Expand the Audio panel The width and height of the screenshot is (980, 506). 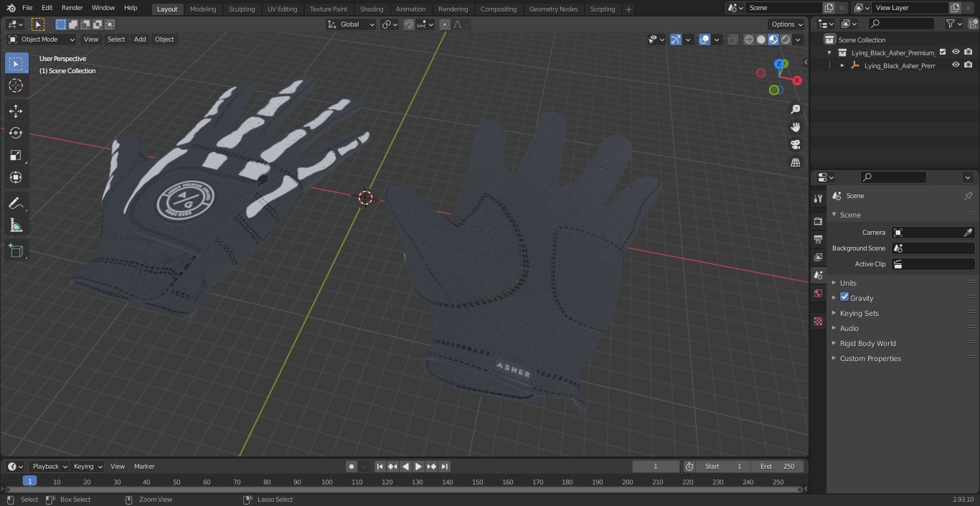[849, 328]
